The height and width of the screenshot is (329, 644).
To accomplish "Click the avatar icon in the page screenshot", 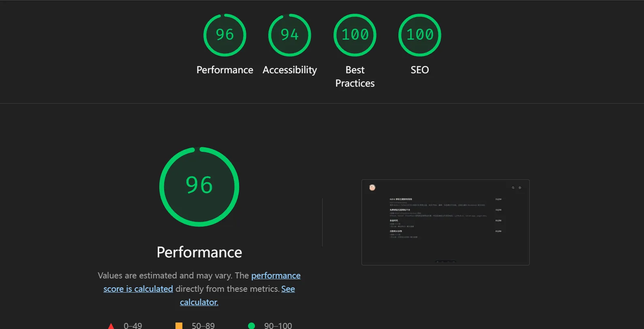I will tap(372, 187).
